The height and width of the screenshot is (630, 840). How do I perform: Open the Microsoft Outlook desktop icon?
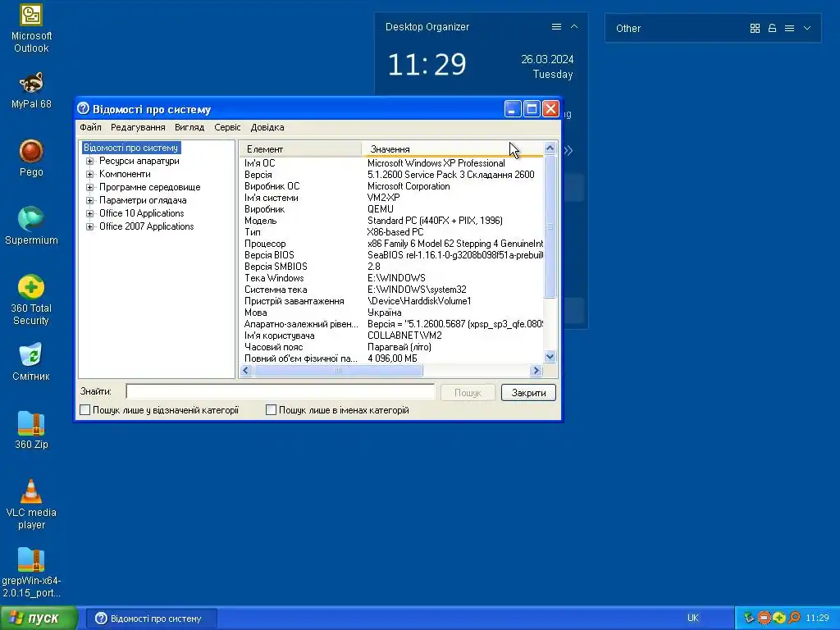click(x=31, y=29)
